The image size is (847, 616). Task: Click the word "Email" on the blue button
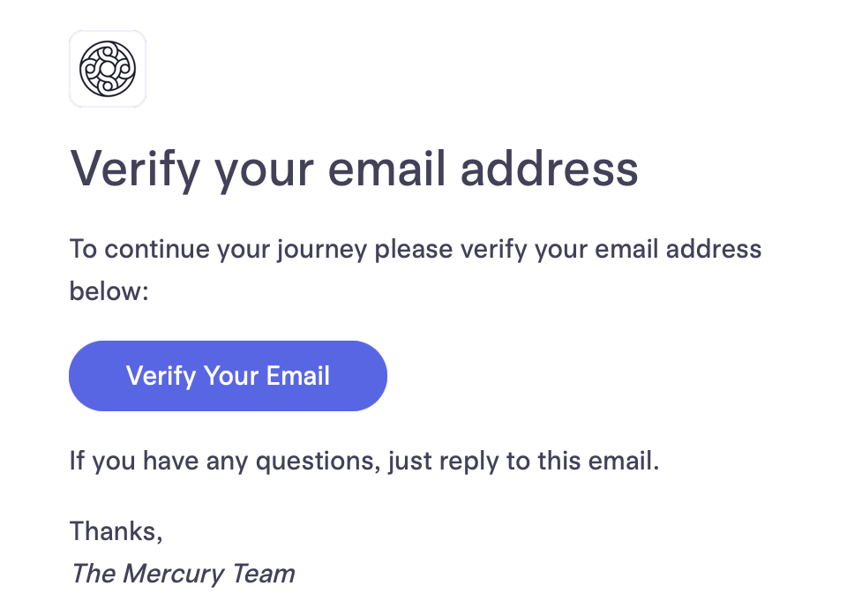point(297,376)
